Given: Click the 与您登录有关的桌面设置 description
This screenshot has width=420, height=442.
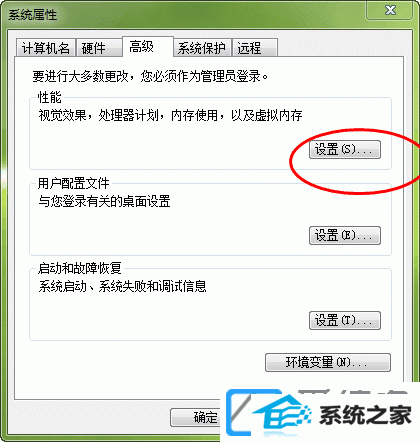Looking at the screenshot, I should click(x=104, y=201).
